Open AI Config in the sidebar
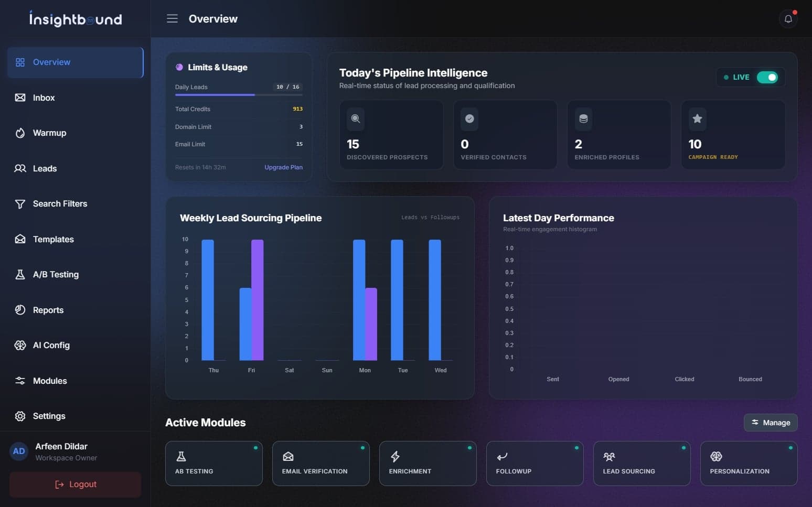The width and height of the screenshot is (812, 507). coord(76,346)
